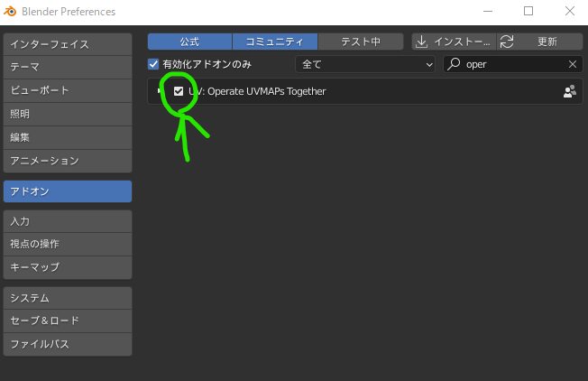Click the add-on search field containing oper
The width and height of the screenshot is (588, 381).
click(512, 64)
